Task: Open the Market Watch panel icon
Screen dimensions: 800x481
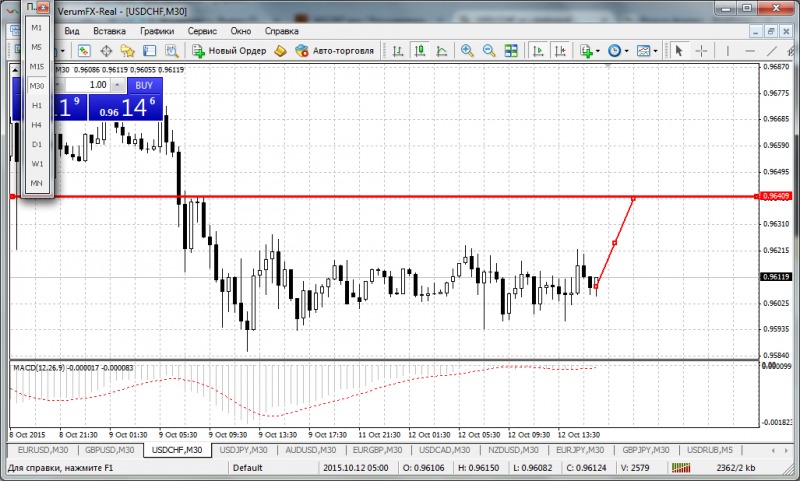Action: [84, 50]
